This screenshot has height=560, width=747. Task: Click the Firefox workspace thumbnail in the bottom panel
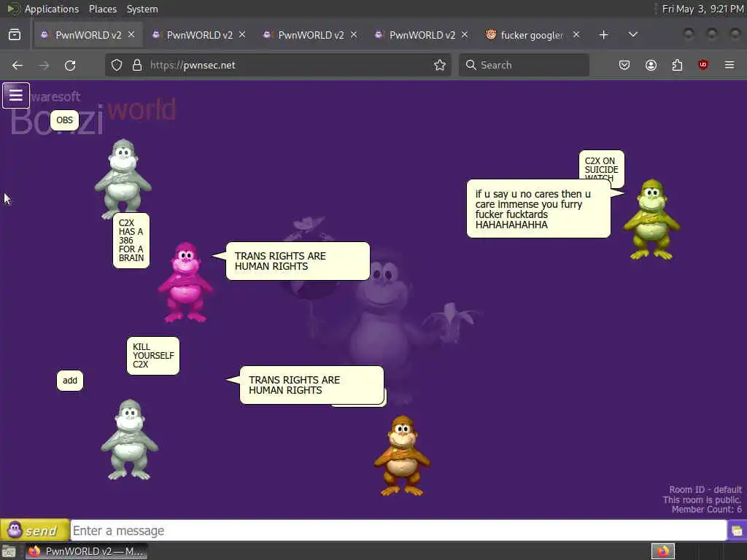(663, 551)
